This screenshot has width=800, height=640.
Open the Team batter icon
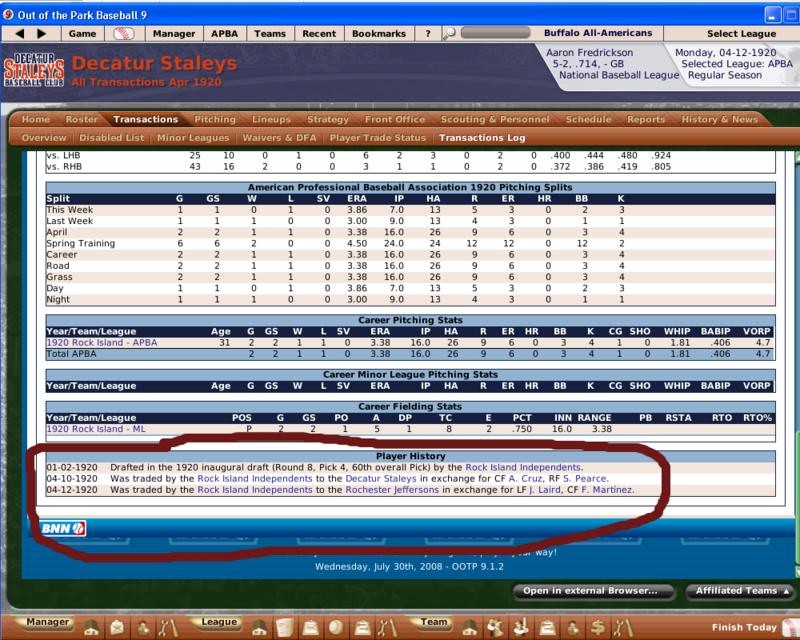click(521, 627)
